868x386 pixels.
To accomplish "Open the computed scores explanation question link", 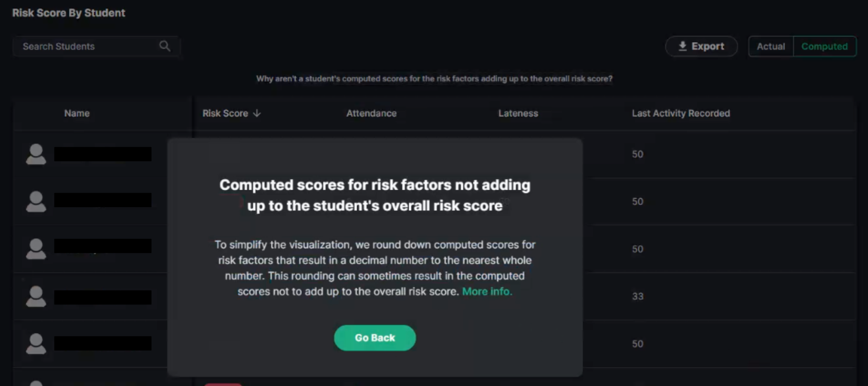I will click(x=434, y=79).
